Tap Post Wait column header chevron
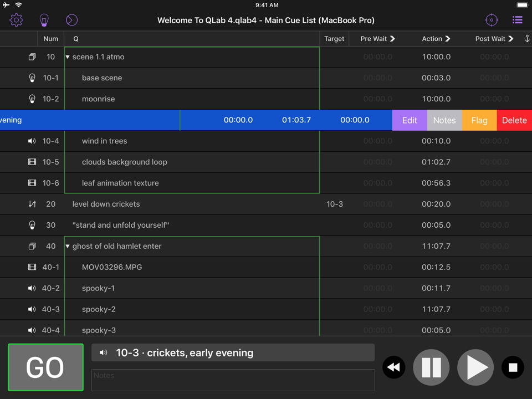Viewport: 532px width, 399px height. pyautogui.click(x=510, y=39)
